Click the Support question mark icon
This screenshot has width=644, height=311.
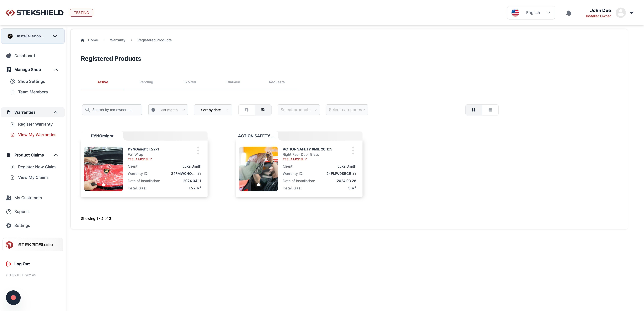point(9,212)
